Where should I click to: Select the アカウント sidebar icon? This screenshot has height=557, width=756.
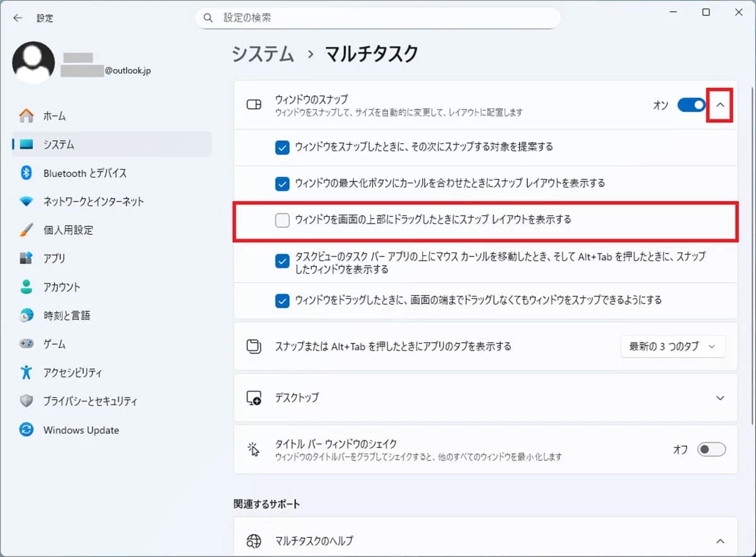coord(25,287)
